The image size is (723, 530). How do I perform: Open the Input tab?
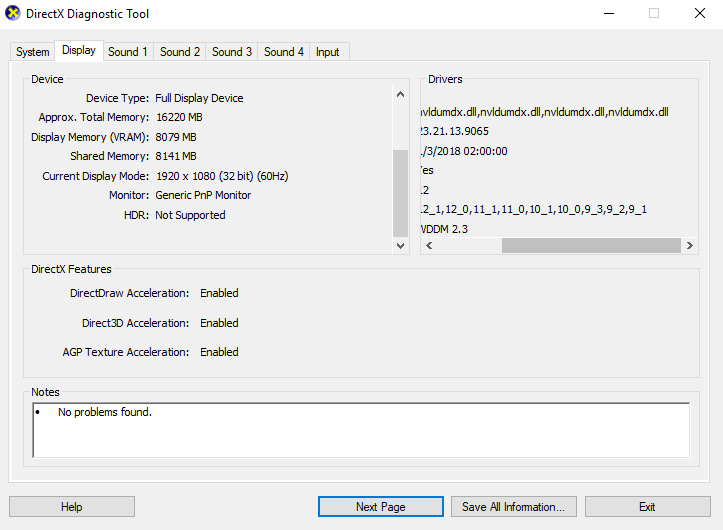click(x=327, y=52)
